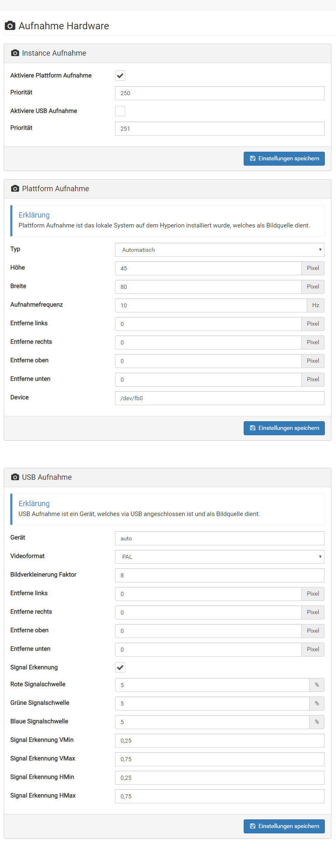336x868 pixels.
Task: Click the Erklärung heading in USB Aufnahme
Action: coord(34,504)
